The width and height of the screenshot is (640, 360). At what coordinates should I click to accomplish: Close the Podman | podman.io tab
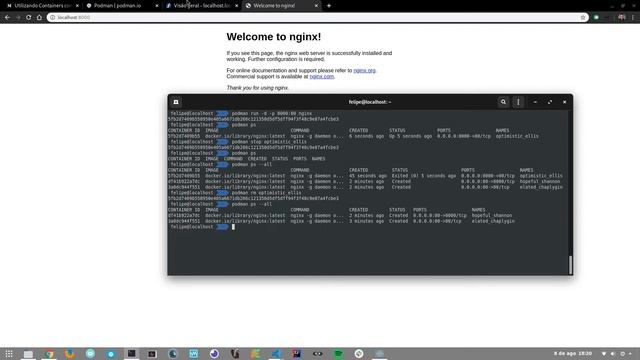click(157, 6)
